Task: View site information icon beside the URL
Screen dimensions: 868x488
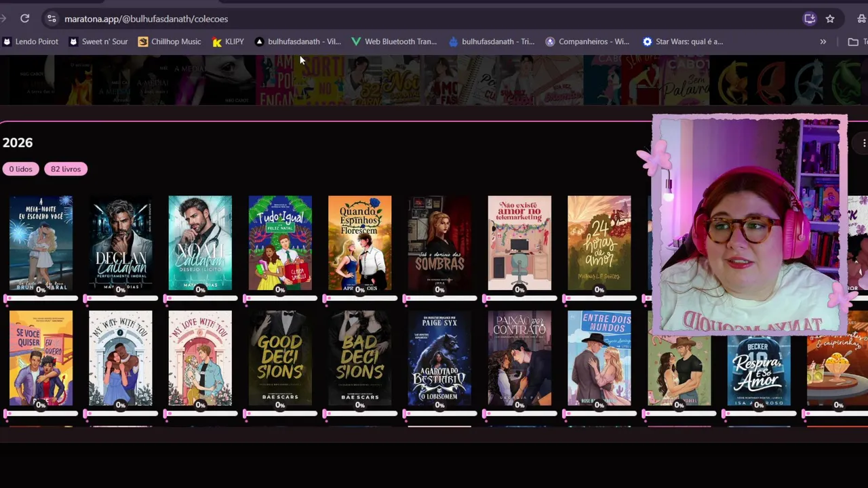Action: [52, 18]
